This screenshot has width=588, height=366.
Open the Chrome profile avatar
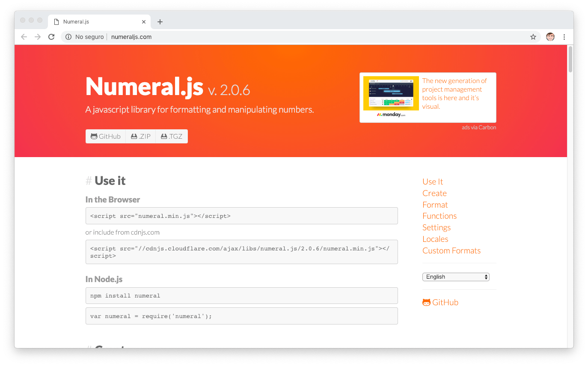[x=550, y=37]
